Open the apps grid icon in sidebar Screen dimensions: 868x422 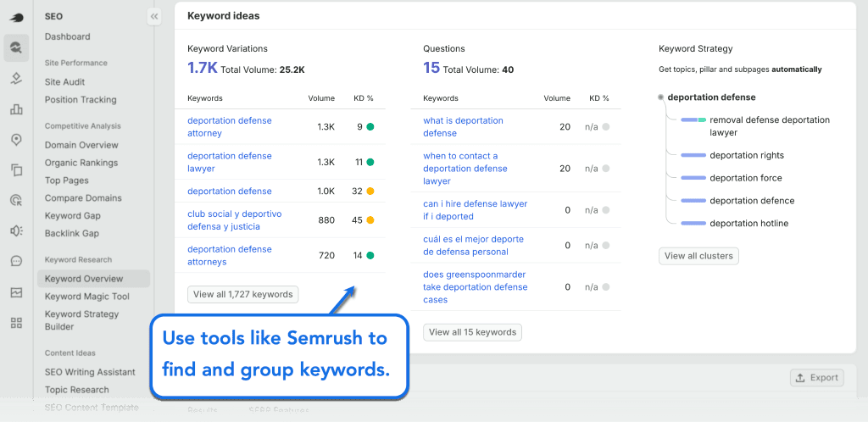17,323
